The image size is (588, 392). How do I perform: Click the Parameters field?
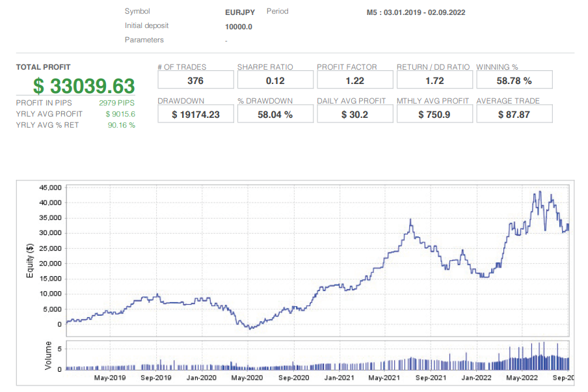144,40
